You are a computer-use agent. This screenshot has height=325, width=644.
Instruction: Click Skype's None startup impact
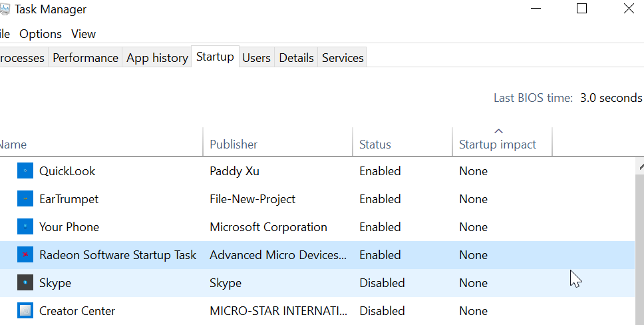tap(473, 282)
